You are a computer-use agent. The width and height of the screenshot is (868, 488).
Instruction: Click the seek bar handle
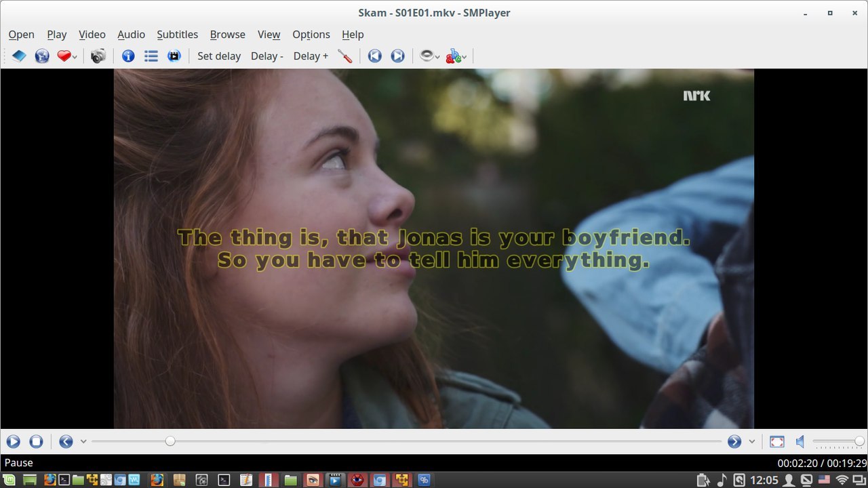click(x=170, y=441)
